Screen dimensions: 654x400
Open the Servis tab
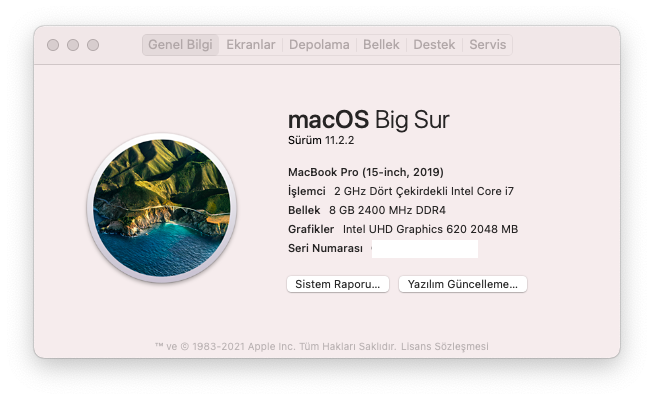[x=488, y=45]
